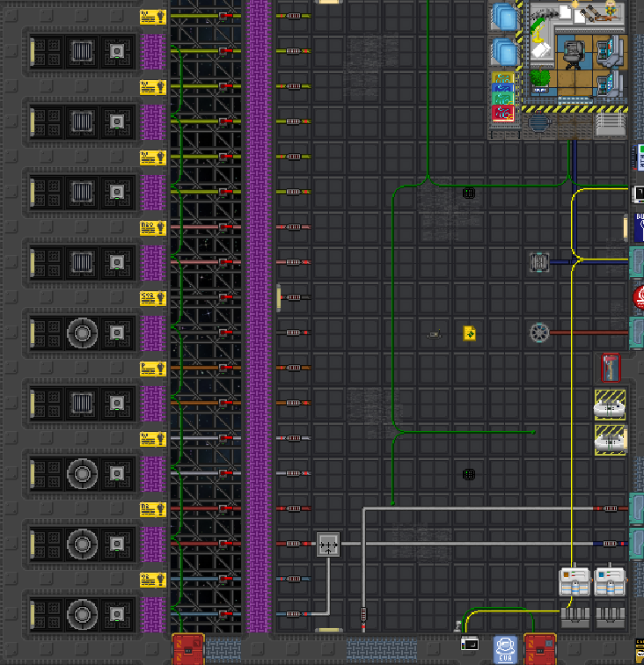
Task: Open the red fire extinguisher cabinet
Action: 611,368
